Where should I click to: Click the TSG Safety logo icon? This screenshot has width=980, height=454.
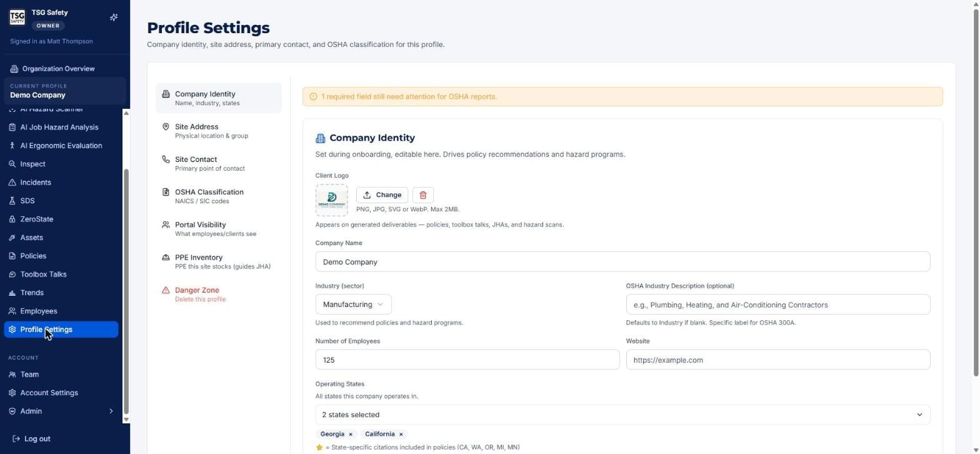point(17,18)
